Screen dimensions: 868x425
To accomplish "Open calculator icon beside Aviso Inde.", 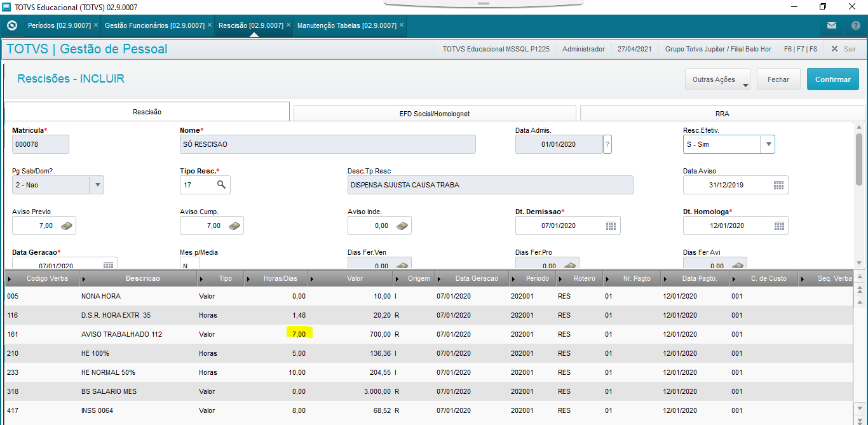I will coord(402,226).
